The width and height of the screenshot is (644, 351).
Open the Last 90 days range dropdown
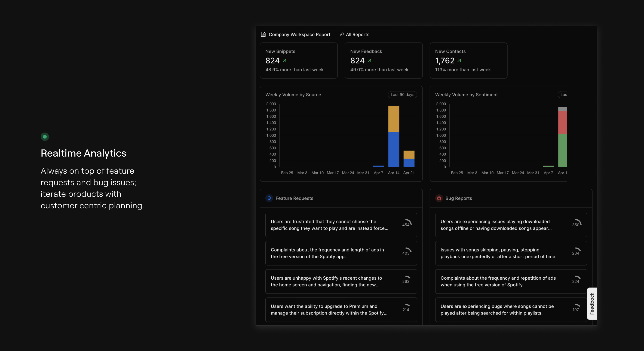[x=402, y=95]
